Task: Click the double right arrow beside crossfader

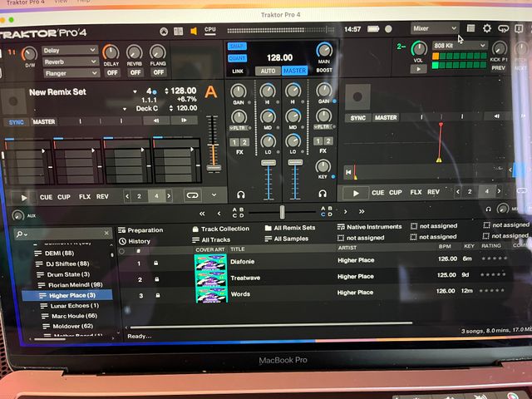Action: 362,212
